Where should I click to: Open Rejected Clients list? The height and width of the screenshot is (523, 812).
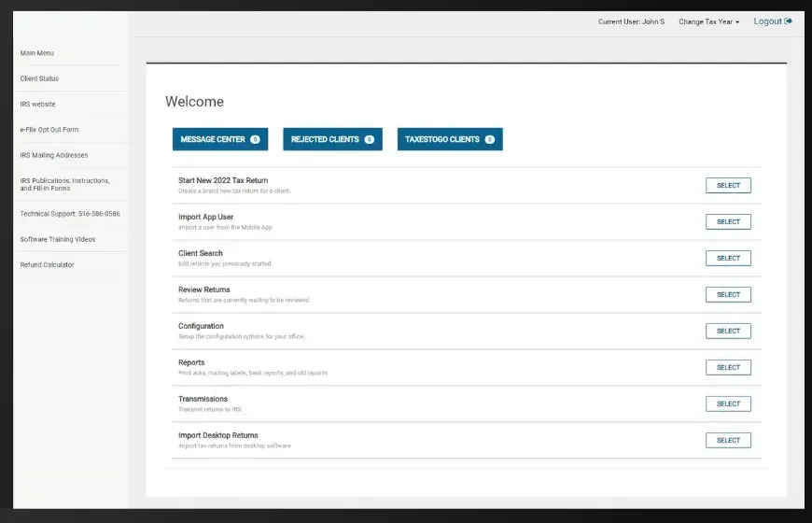coord(332,139)
